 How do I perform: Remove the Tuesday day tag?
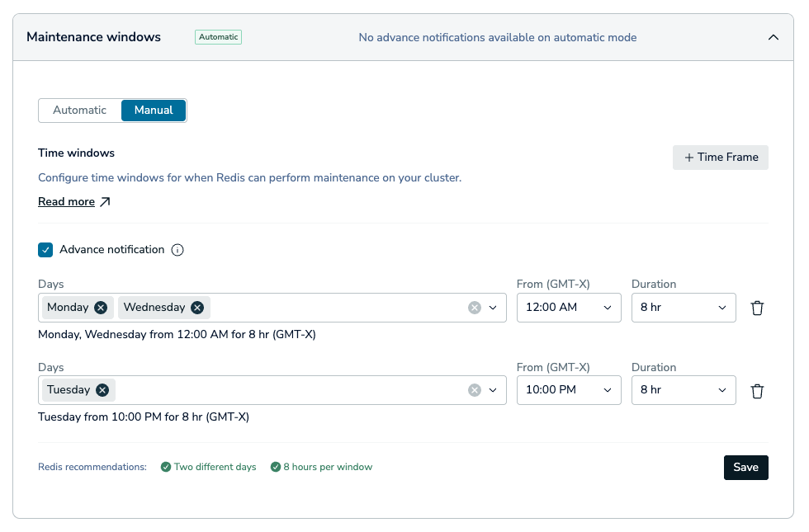coord(102,390)
